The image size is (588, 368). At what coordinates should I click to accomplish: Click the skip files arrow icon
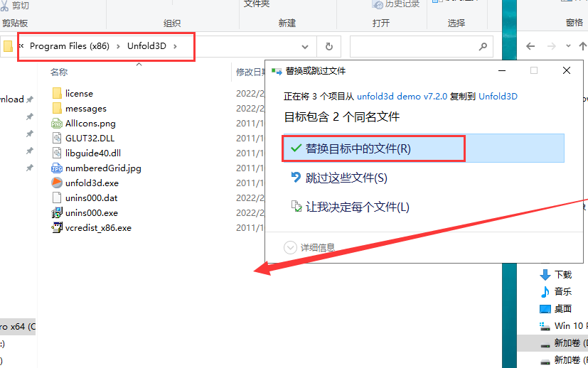click(x=296, y=178)
